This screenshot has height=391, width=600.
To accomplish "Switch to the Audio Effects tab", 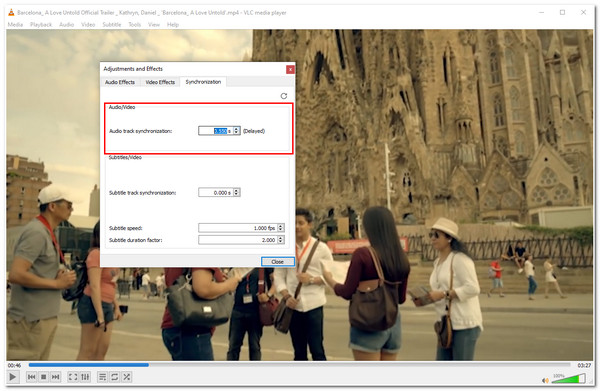I will click(x=120, y=82).
